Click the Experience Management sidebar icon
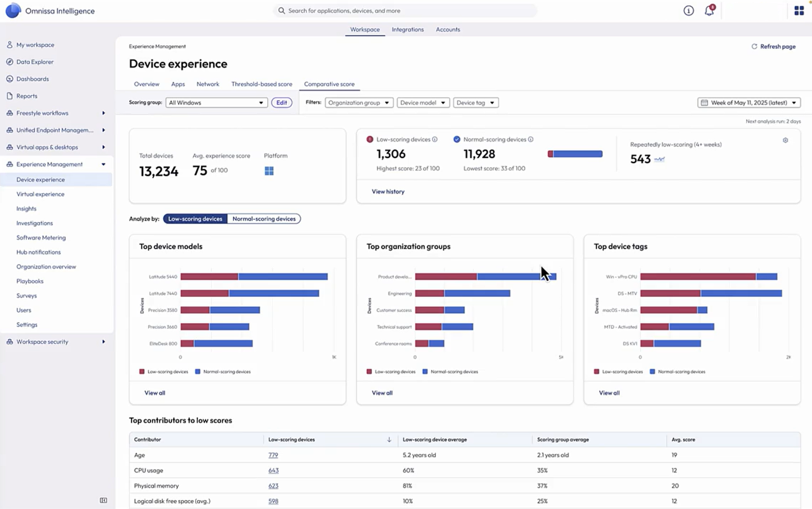 click(9, 164)
